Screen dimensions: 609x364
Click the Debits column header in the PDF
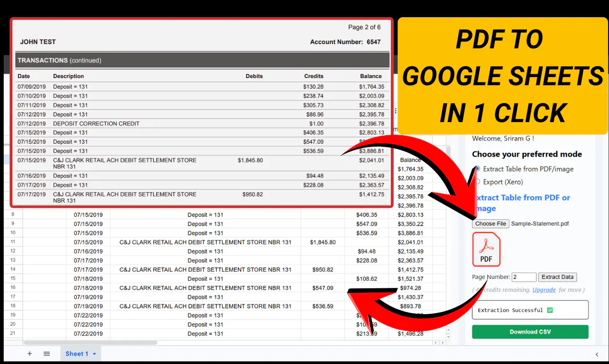pos(254,76)
